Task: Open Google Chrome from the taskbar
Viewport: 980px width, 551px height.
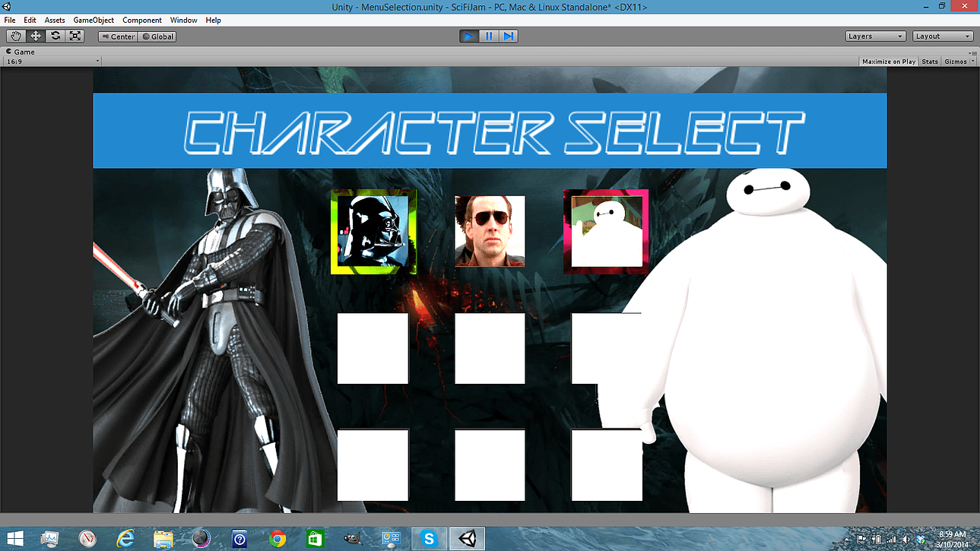Action: 278,539
